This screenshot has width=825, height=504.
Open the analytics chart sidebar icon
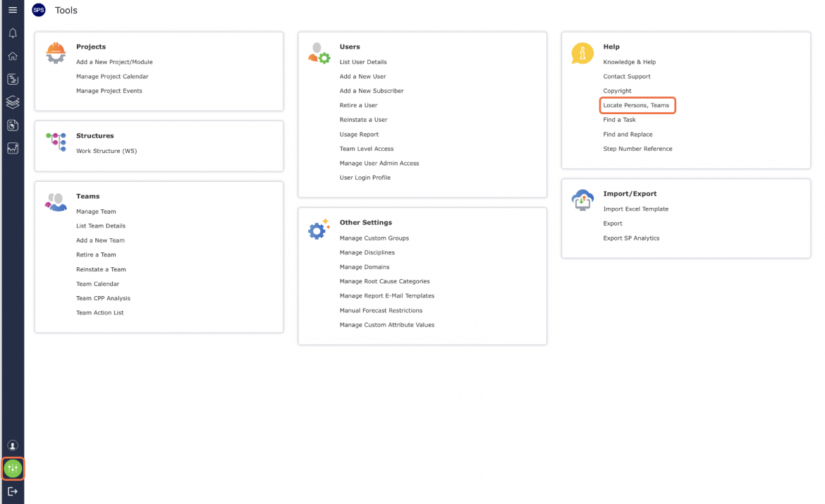pos(13,148)
